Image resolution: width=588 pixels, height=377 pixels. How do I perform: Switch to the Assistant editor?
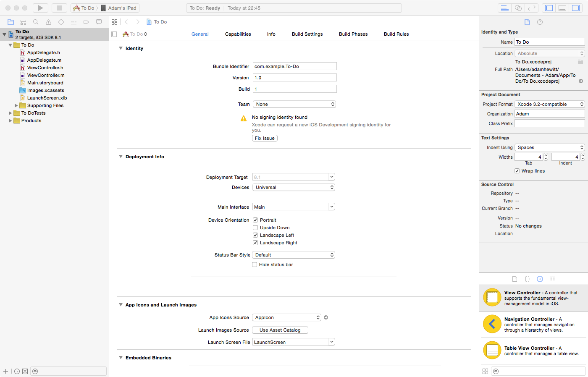pos(518,8)
